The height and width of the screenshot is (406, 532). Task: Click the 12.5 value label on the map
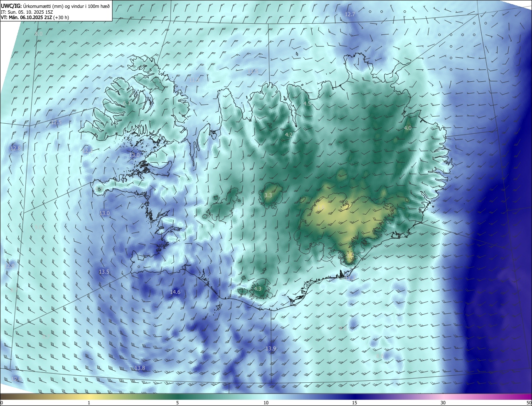click(56, 123)
